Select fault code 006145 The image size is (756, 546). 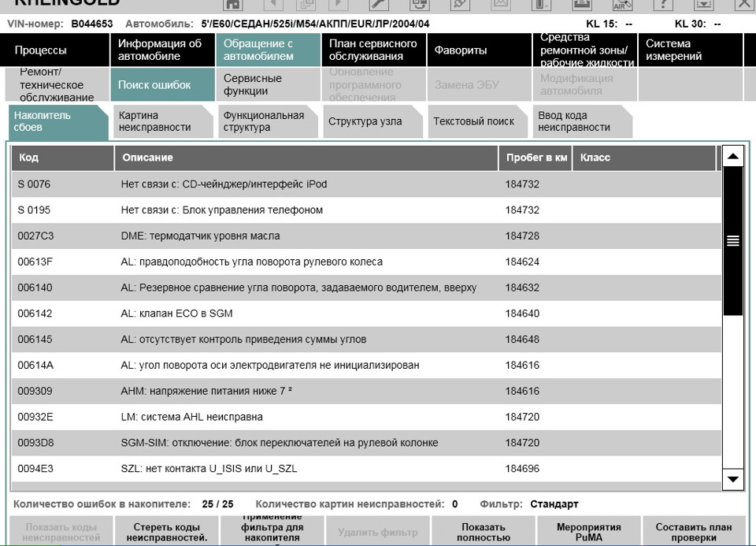point(35,340)
